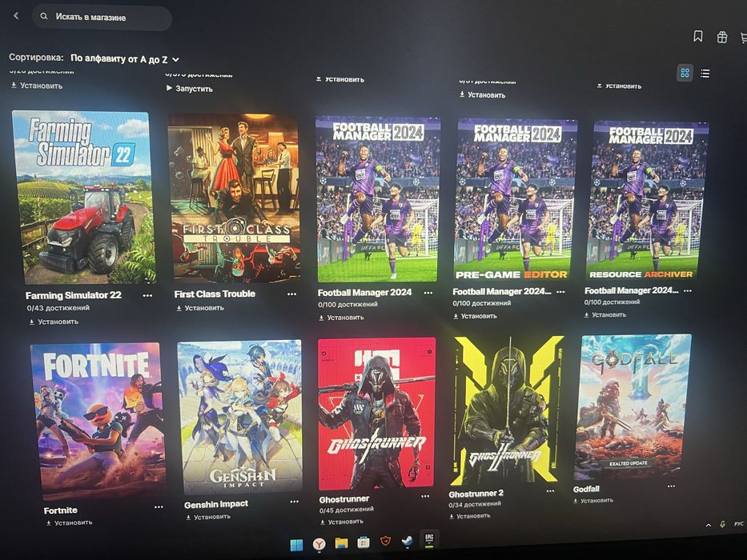This screenshot has width=747, height=560.
Task: Switch to grid view layout
Action: coord(685,73)
